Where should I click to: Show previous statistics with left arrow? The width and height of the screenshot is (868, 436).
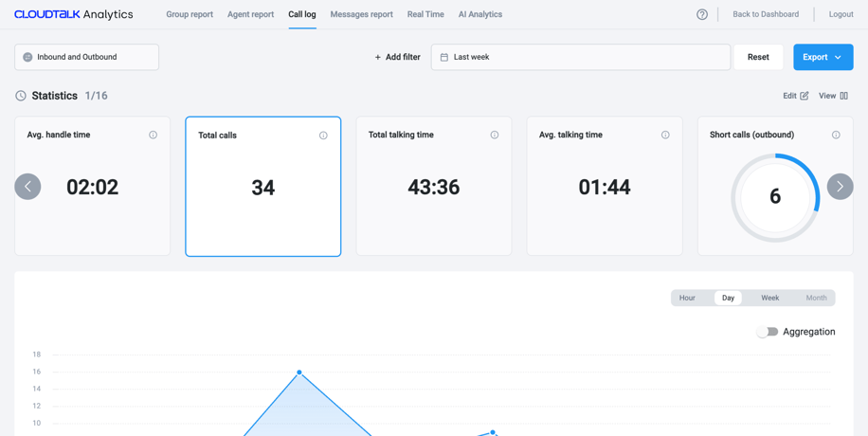point(27,187)
